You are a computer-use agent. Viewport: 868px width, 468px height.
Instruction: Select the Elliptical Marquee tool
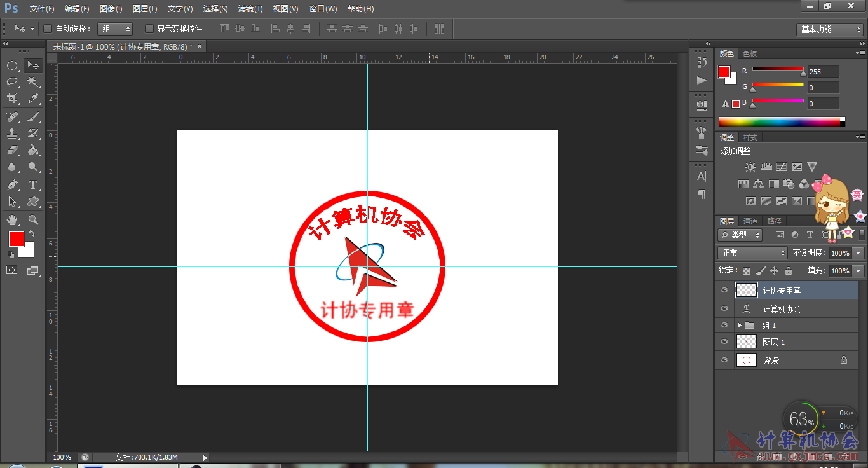coord(12,65)
